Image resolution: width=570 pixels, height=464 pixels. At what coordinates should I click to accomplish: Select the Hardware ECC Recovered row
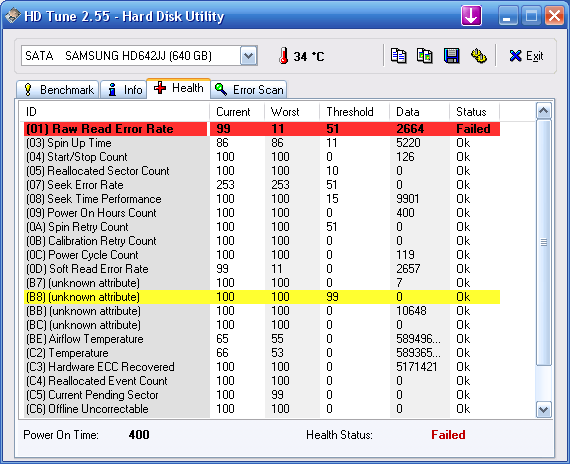coord(262,367)
